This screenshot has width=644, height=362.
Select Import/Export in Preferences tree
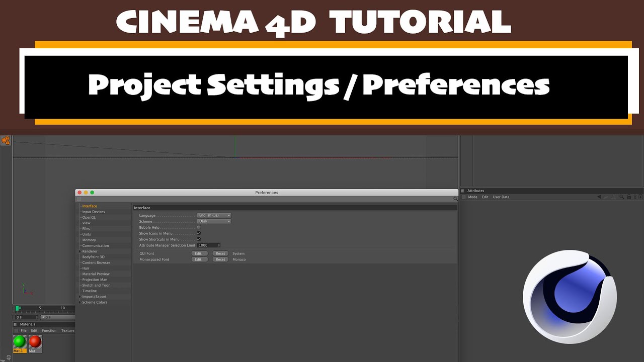coord(94,297)
